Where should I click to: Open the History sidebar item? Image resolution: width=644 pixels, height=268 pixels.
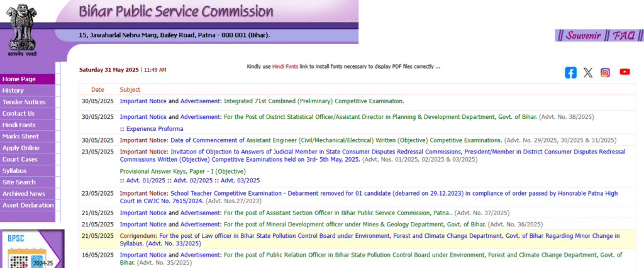tap(28, 91)
